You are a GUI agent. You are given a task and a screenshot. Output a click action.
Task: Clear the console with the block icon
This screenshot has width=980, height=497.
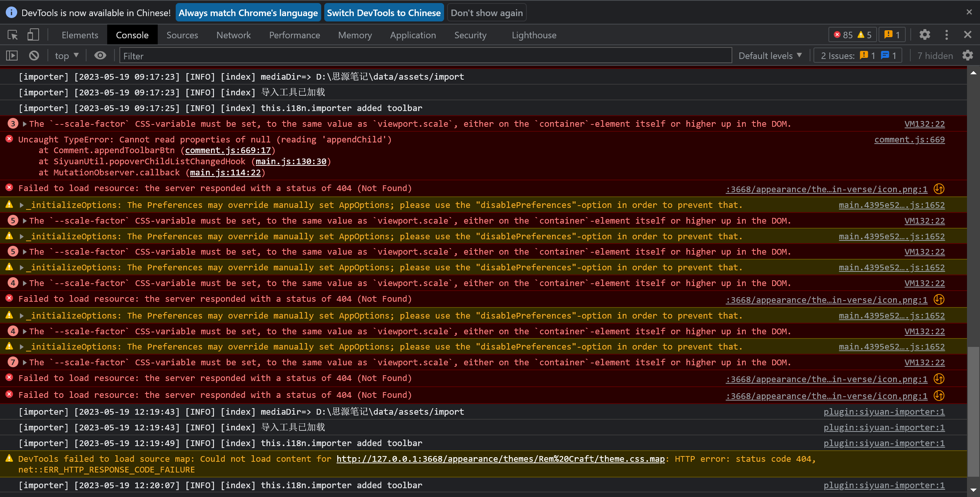pyautogui.click(x=34, y=56)
